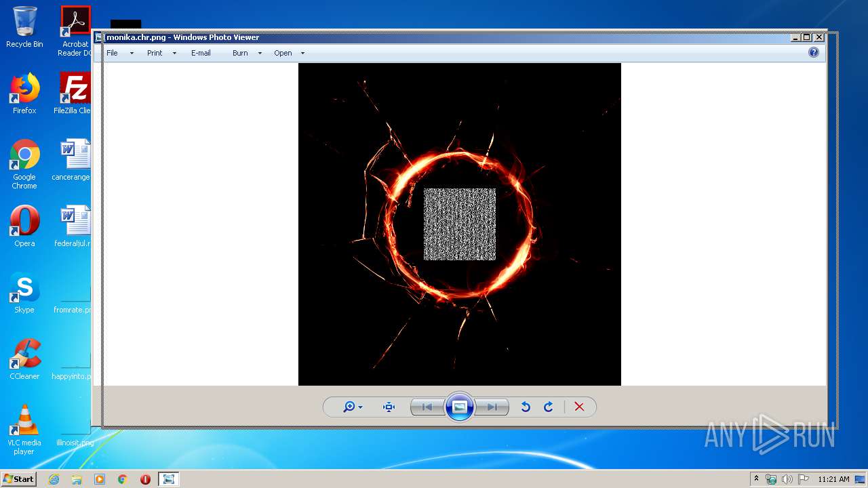This screenshot has height=488, width=868.
Task: Open the cancerange Word document icon
Action: tap(73, 160)
